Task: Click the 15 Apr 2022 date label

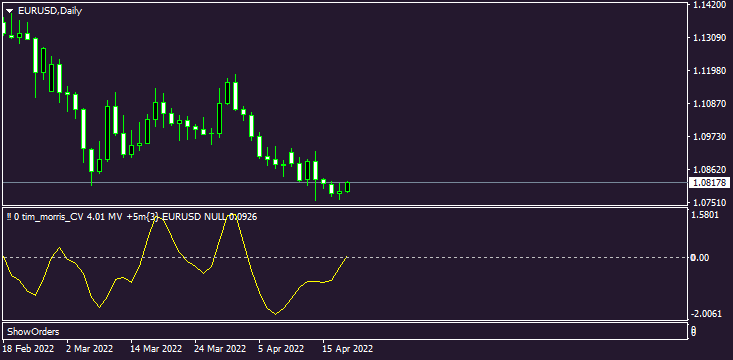Action: pyautogui.click(x=349, y=349)
